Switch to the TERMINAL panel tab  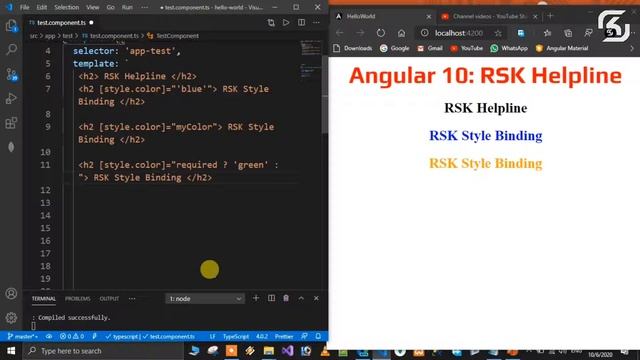point(44,299)
